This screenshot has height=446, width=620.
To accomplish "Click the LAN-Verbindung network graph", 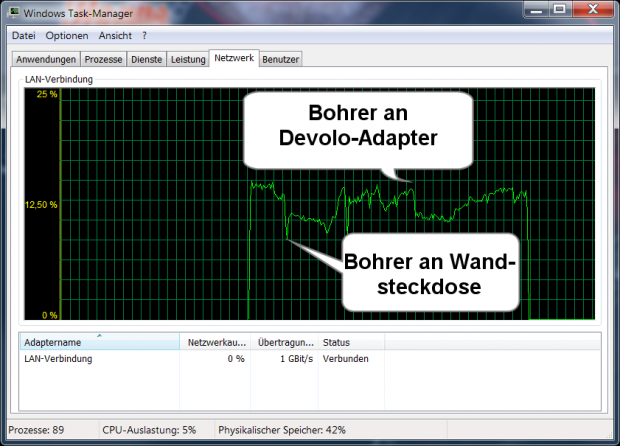I will 310,204.
